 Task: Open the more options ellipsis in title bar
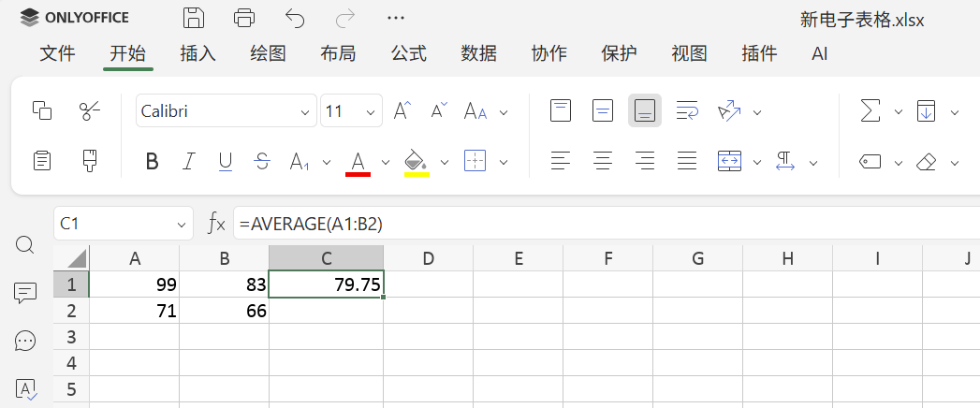coord(396,18)
